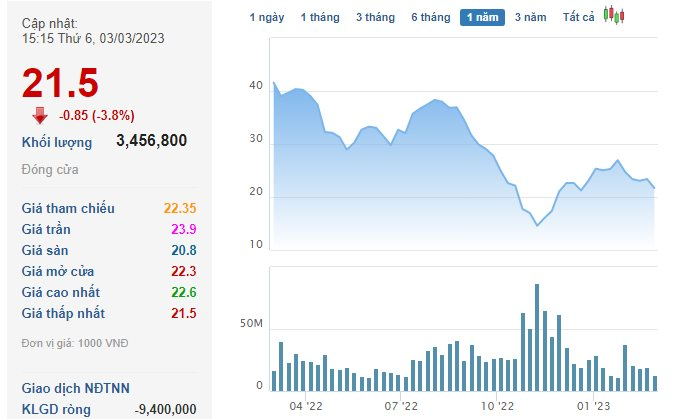Screen dimensions: 676x419
Task: Click the candlestick chart type icon
Action: 613,16
